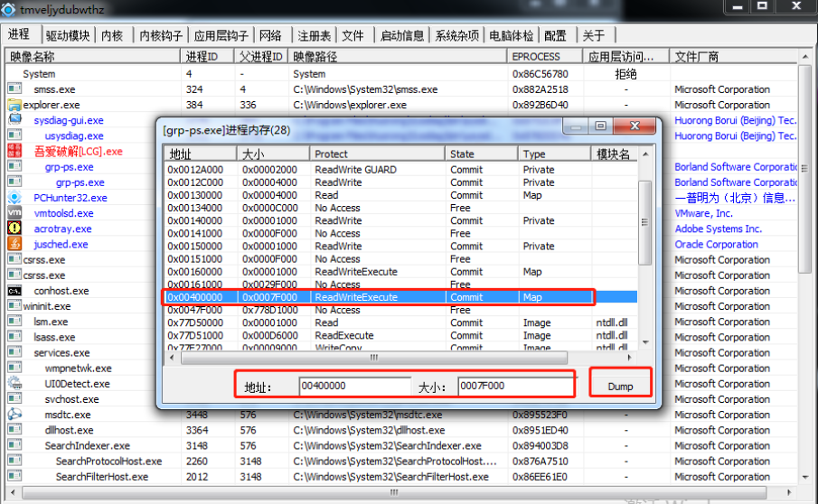Click the sysdiag-gui.exe process icon
This screenshot has width=818, height=504.
pyautogui.click(x=14, y=119)
